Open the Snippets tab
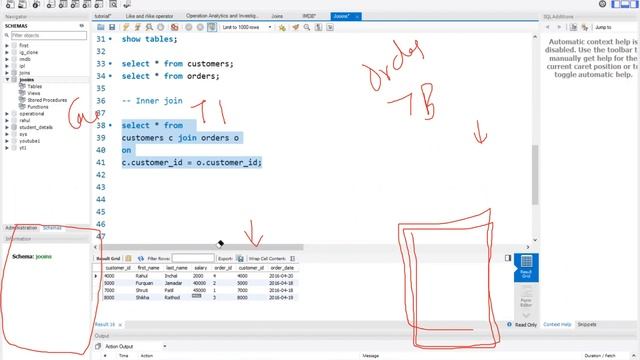The height and width of the screenshot is (360, 640). pos(587,324)
